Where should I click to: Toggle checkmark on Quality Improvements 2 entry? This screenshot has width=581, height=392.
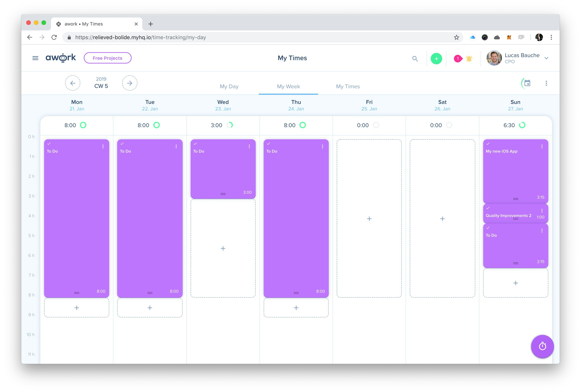tap(488, 208)
